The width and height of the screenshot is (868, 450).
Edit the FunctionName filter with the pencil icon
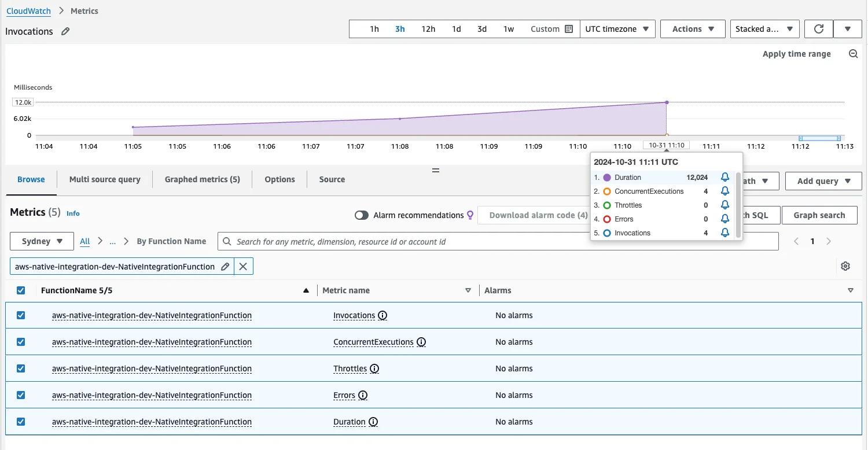[225, 266]
